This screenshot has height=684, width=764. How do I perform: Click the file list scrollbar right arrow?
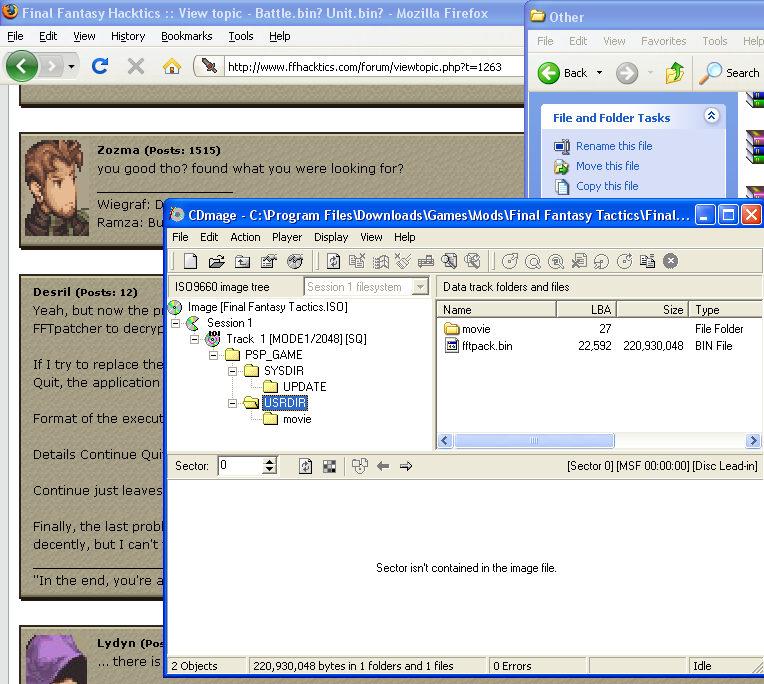753,441
